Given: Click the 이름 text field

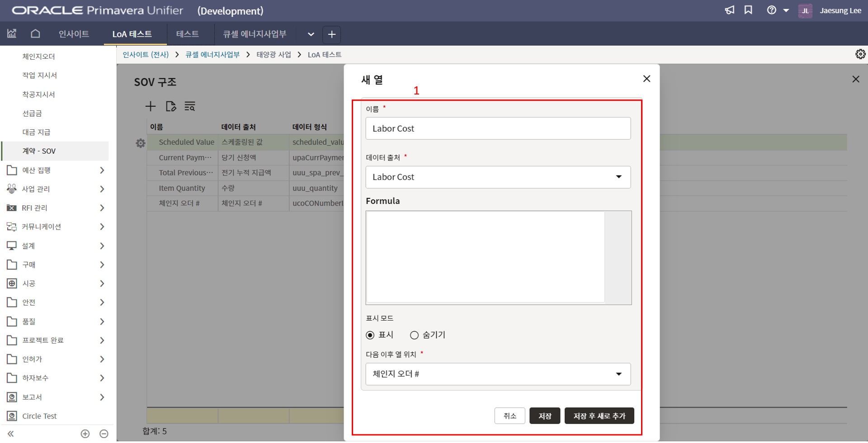Looking at the screenshot, I should [498, 129].
